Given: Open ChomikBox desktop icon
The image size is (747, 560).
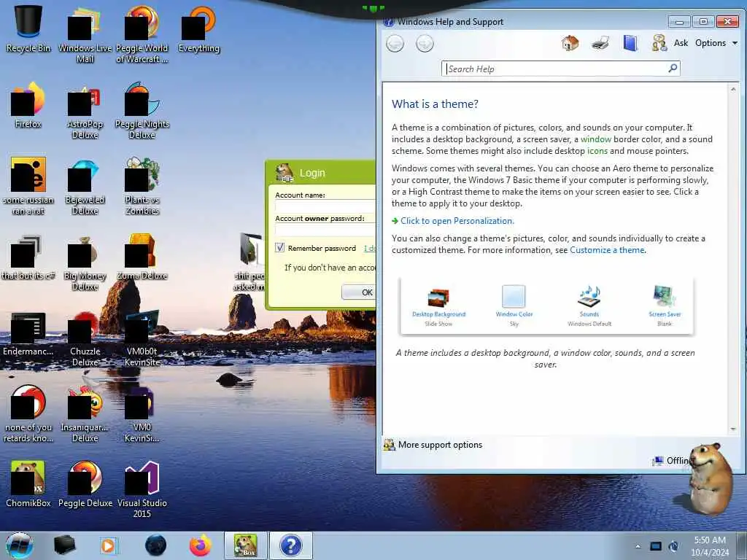Looking at the screenshot, I should [28, 483].
